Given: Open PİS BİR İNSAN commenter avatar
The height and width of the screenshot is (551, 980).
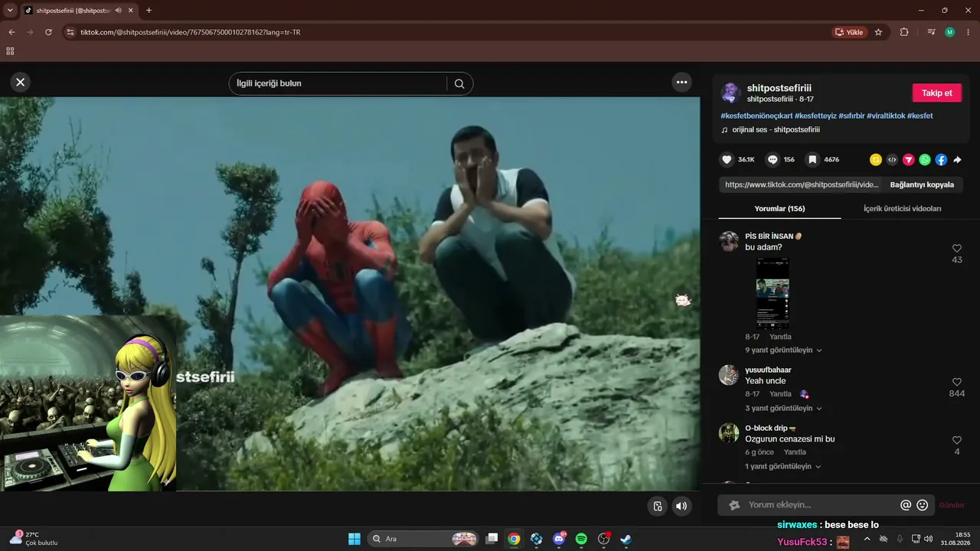Looking at the screenshot, I should point(729,241).
